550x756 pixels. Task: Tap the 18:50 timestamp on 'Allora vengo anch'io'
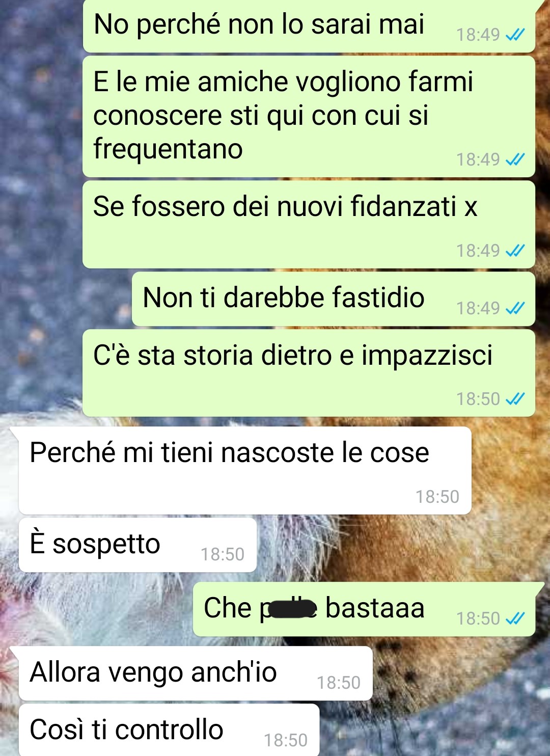pyautogui.click(x=339, y=683)
